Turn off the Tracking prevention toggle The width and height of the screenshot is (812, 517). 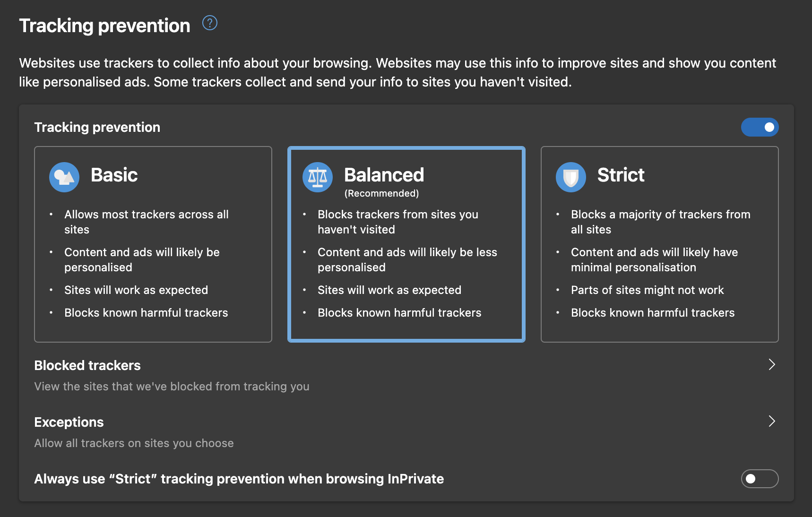[760, 127]
